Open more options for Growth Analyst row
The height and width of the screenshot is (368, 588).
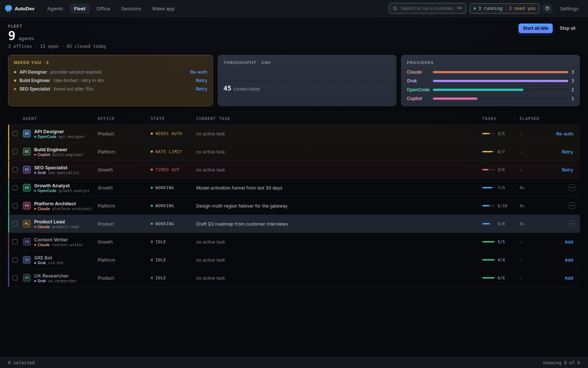(572, 188)
